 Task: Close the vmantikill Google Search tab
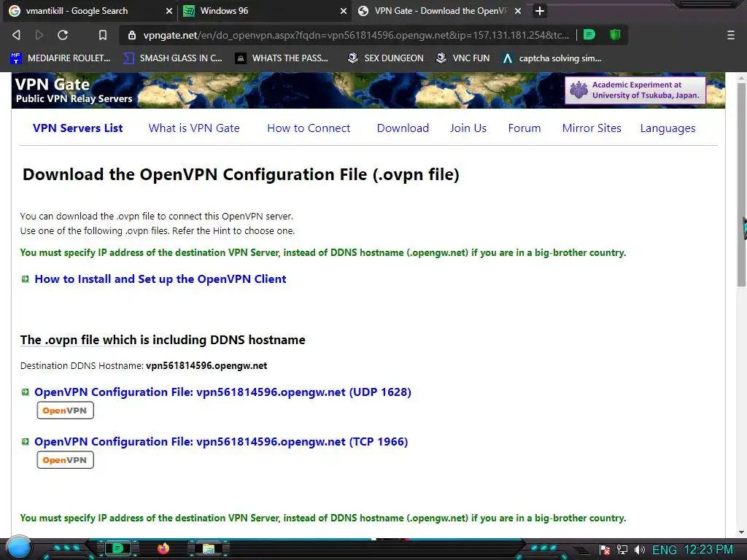pos(169,11)
